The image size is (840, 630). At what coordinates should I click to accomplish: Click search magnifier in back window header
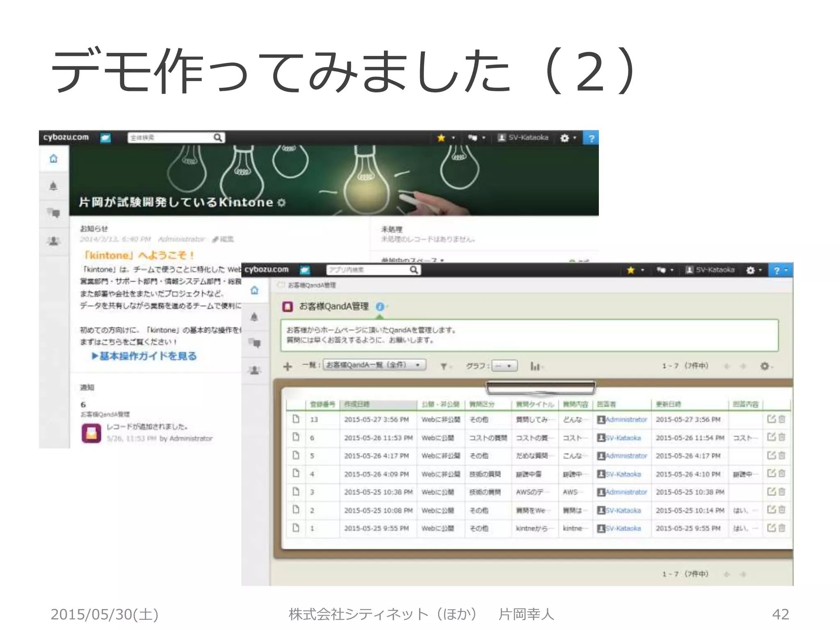218,137
